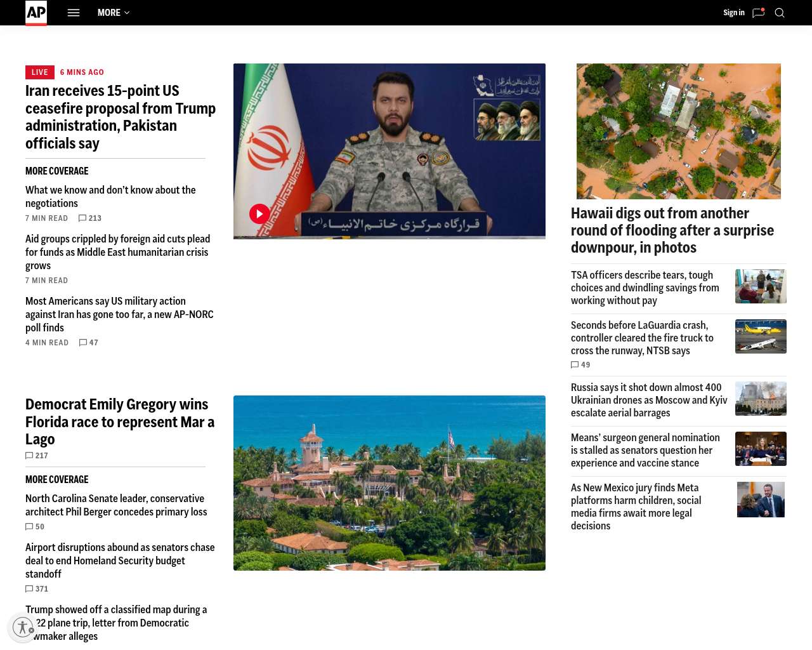This screenshot has height=650, width=812.
Task: Select the '6 MINS AGO' timestamp text
Action: pyautogui.click(x=82, y=72)
